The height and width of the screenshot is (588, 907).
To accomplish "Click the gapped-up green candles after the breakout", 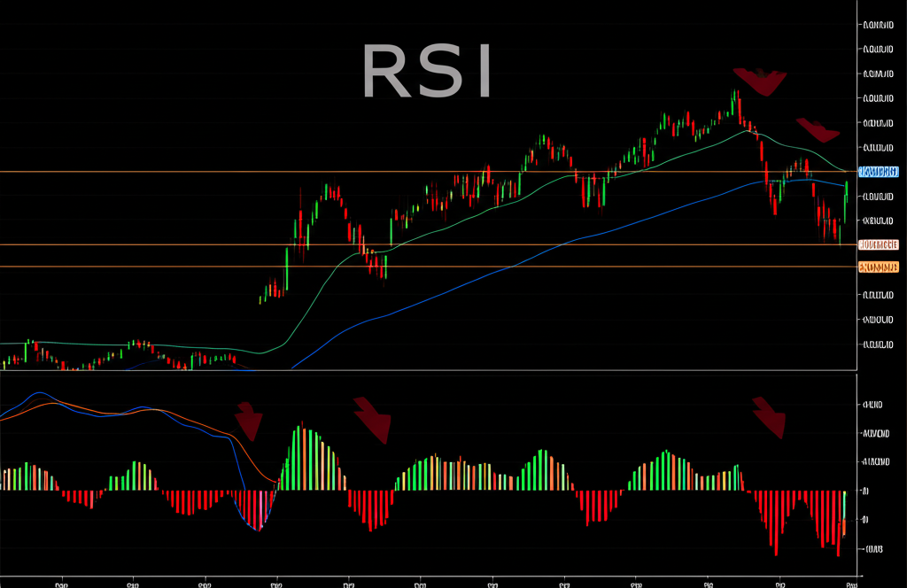I will click(275, 289).
